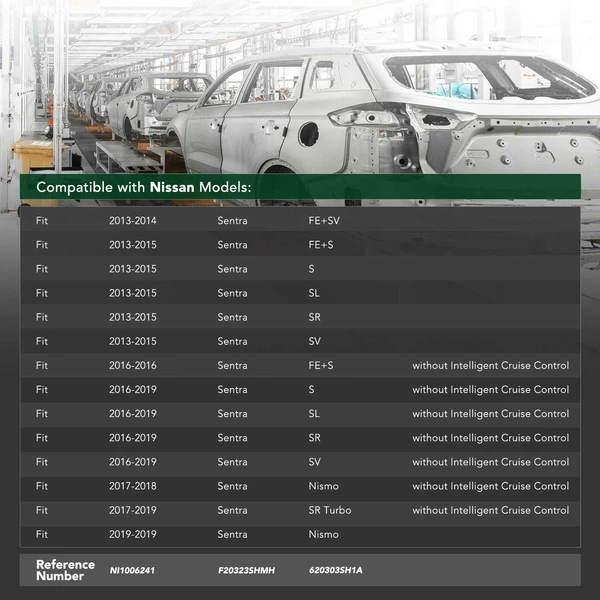Click the SR Turbo trim cell

(331, 510)
